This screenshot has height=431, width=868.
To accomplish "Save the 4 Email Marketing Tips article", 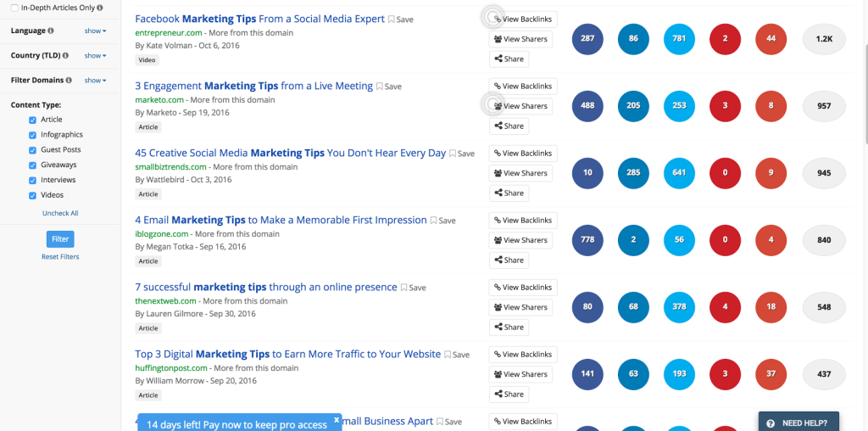I will [x=442, y=221].
